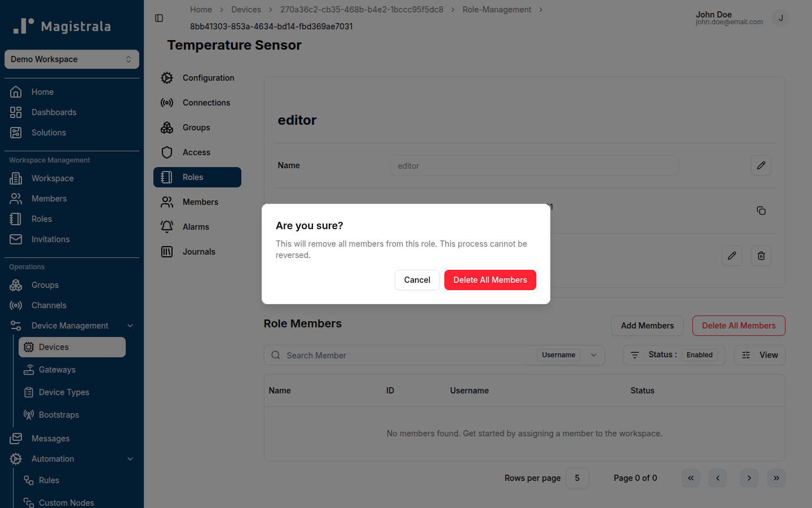Click the Gateways router icon in sidebar
Viewport: 812px width, 508px height.
tap(29, 370)
